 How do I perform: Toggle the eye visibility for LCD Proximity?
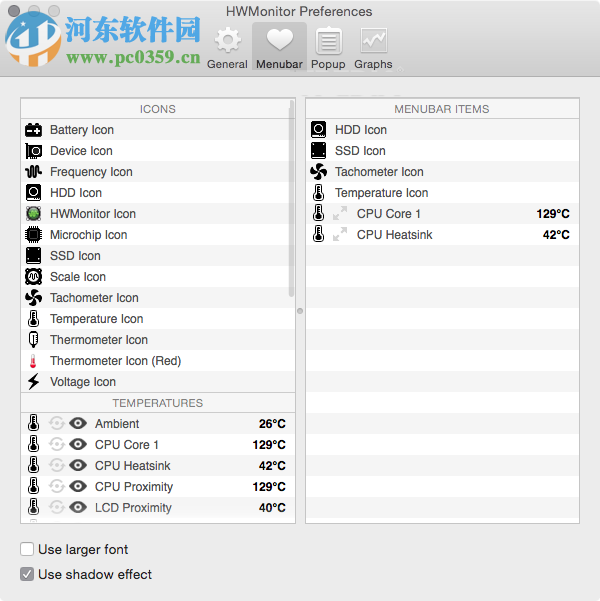tap(78, 507)
